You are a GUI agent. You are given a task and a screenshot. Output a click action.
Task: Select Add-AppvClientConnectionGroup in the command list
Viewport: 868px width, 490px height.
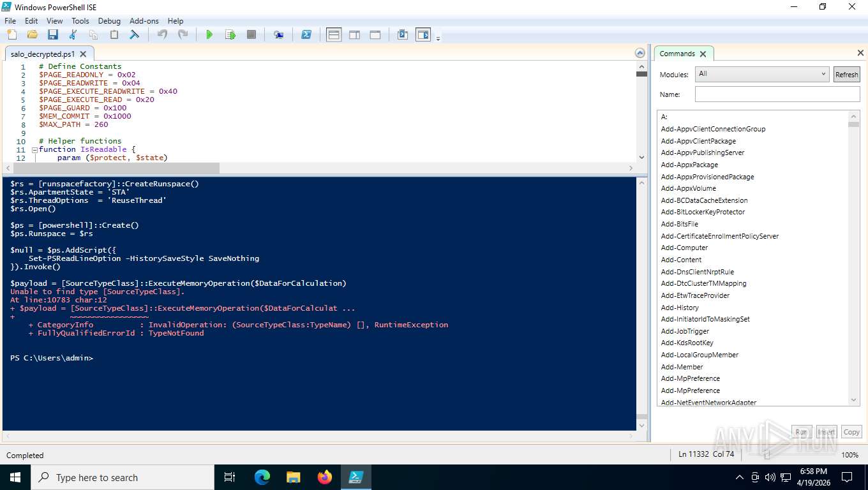pos(714,129)
